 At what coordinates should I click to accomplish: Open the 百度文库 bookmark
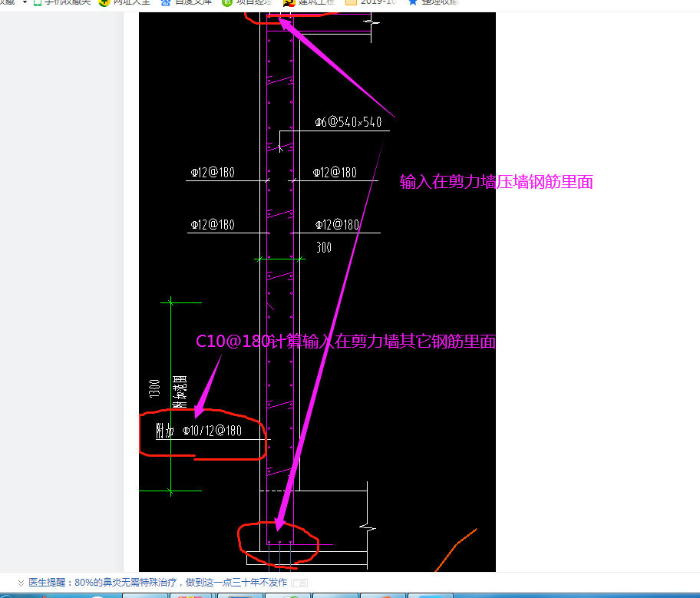click(x=187, y=2)
